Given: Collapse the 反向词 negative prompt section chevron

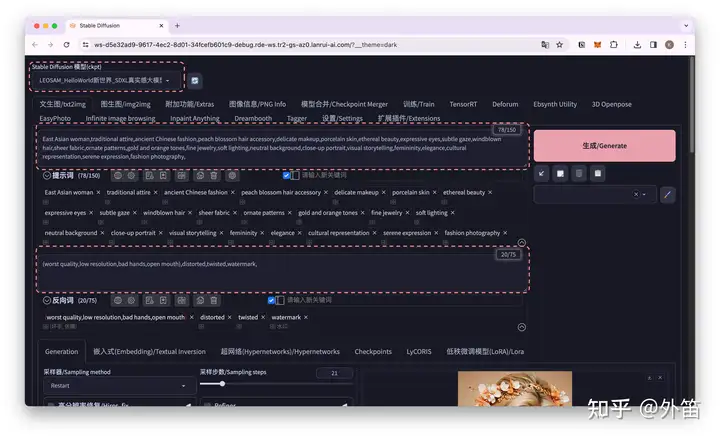Looking at the screenshot, I should tap(47, 300).
